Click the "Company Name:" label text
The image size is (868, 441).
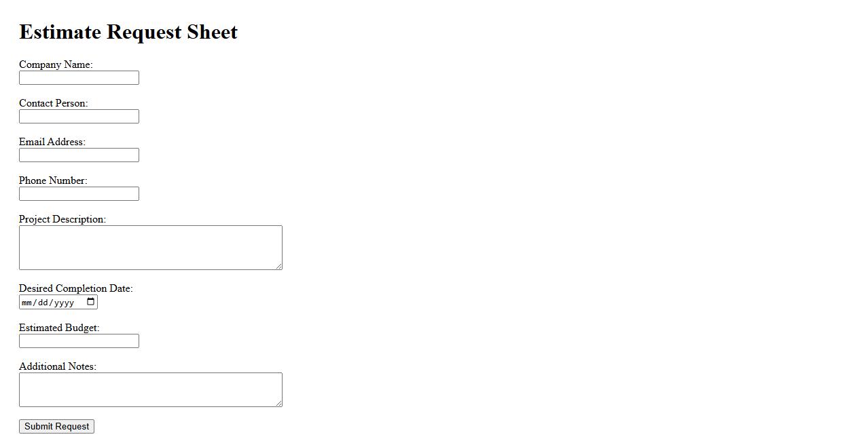coord(56,64)
